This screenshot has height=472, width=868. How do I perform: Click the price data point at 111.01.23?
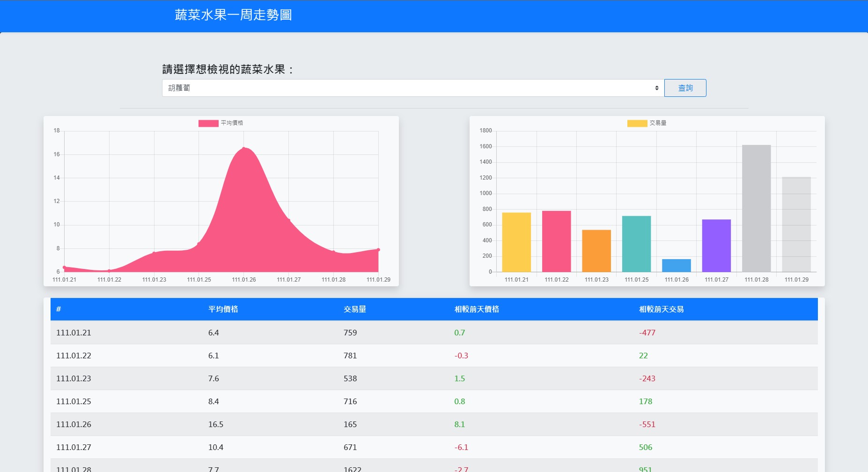coord(154,253)
